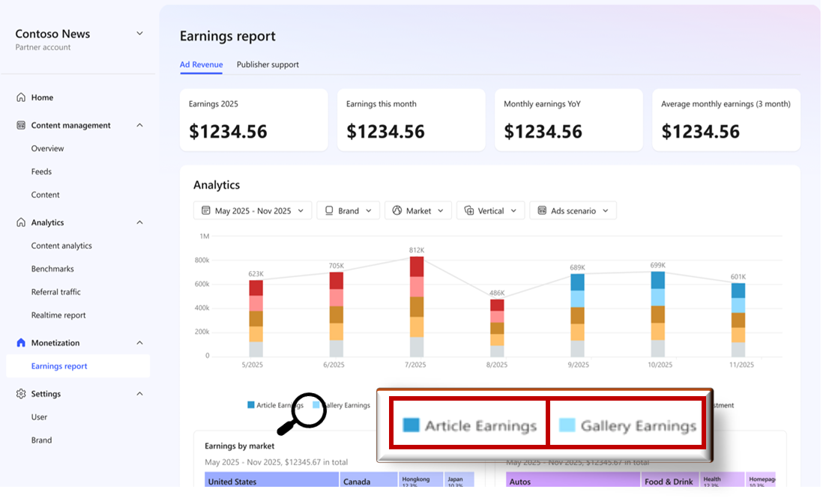Viewport: 823px width, 504px height.
Task: Select Earnings report in sidebar
Action: (78, 366)
